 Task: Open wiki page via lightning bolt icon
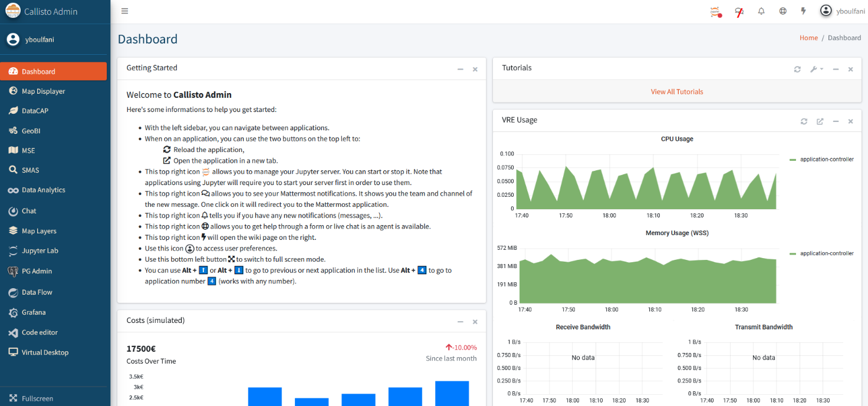click(803, 11)
